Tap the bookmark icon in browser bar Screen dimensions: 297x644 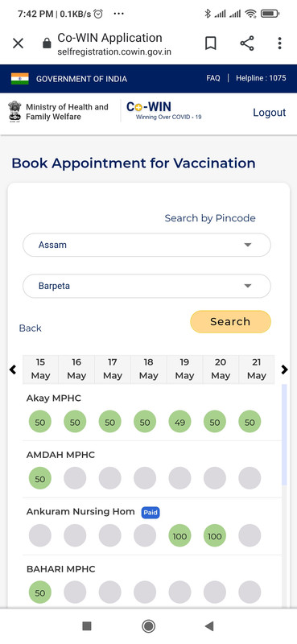(210, 43)
